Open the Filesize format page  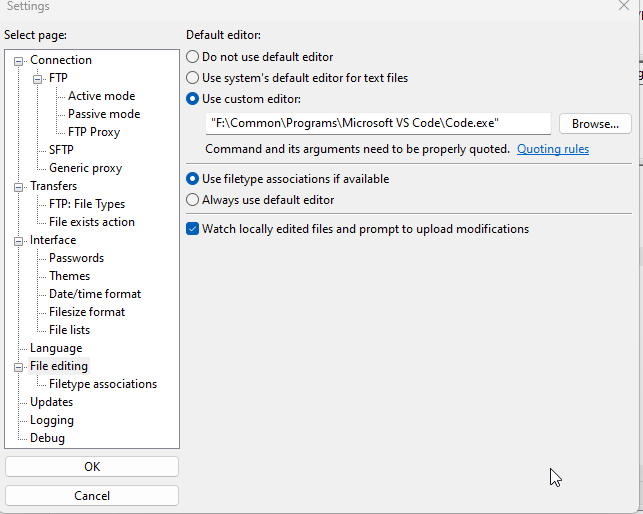[87, 312]
